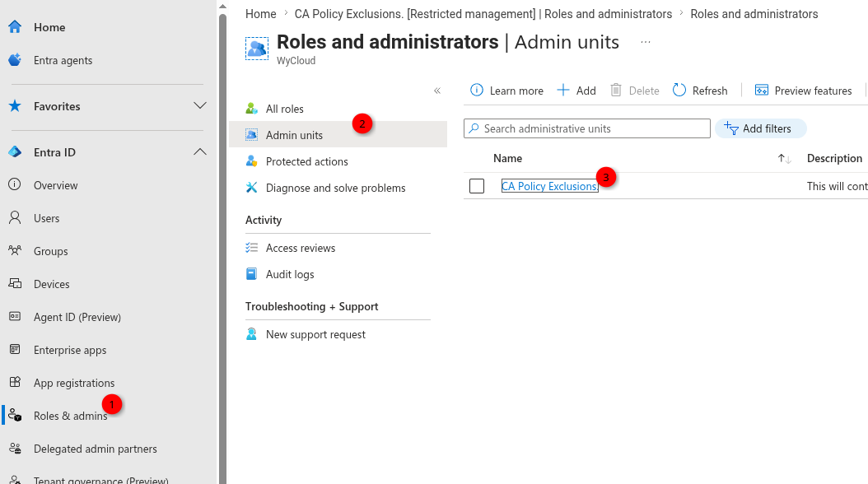Collapse the Entra ID section chevron
This screenshot has height=484, width=868.
pyautogui.click(x=200, y=151)
